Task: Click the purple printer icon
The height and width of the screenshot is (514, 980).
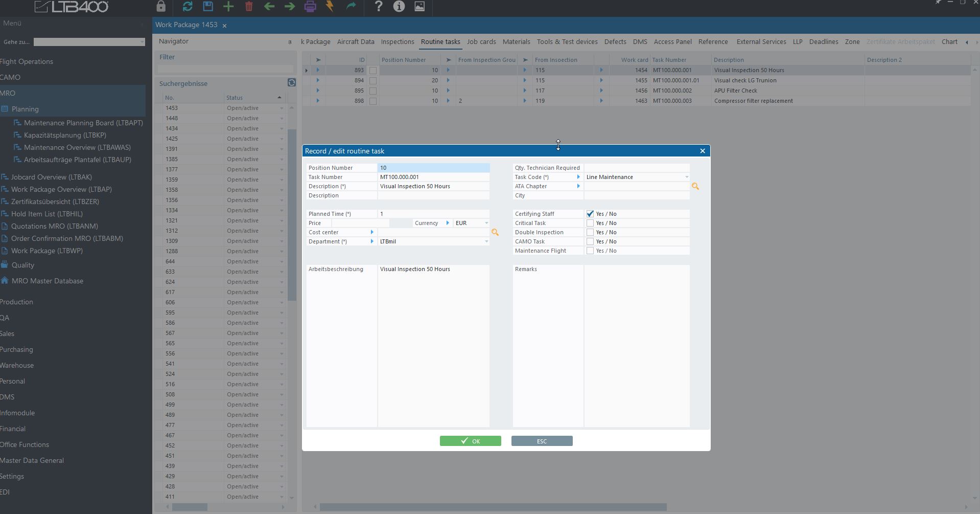Action: tap(310, 7)
